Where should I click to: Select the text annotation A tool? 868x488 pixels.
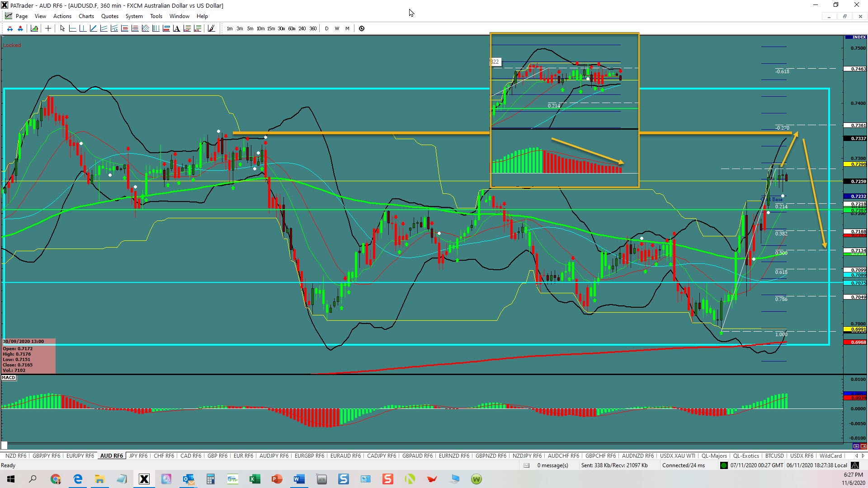click(x=176, y=28)
